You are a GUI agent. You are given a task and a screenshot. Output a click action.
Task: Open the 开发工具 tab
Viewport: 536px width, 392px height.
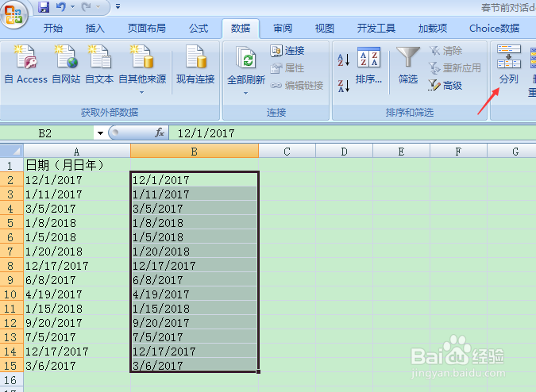click(376, 29)
